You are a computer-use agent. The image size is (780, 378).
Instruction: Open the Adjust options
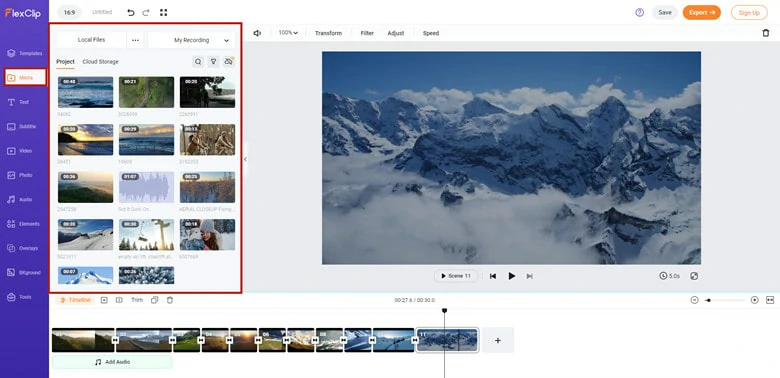tap(396, 33)
